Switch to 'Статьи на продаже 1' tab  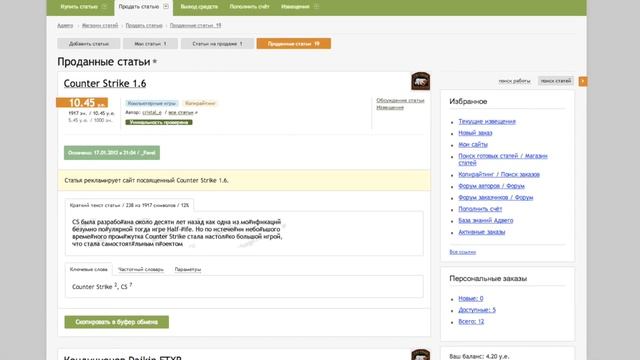pos(217,44)
